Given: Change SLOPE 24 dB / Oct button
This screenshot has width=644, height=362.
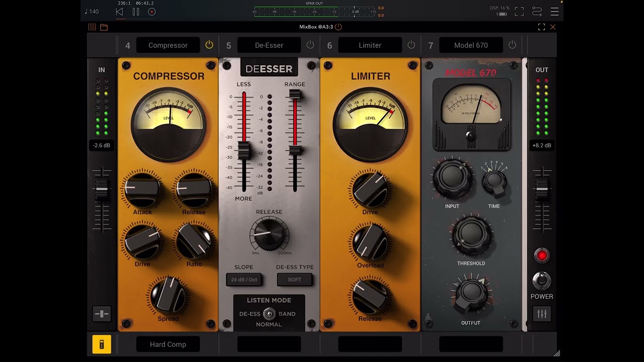Looking at the screenshot, I should [x=244, y=280].
